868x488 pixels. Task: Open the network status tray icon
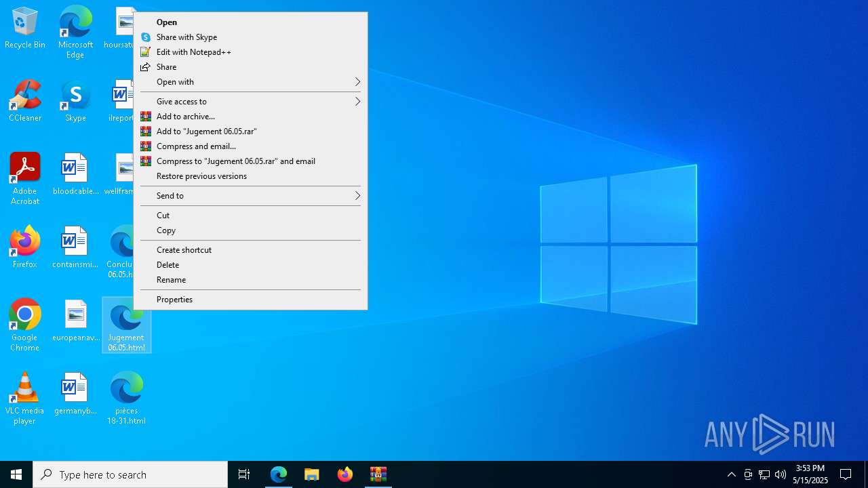tap(764, 474)
